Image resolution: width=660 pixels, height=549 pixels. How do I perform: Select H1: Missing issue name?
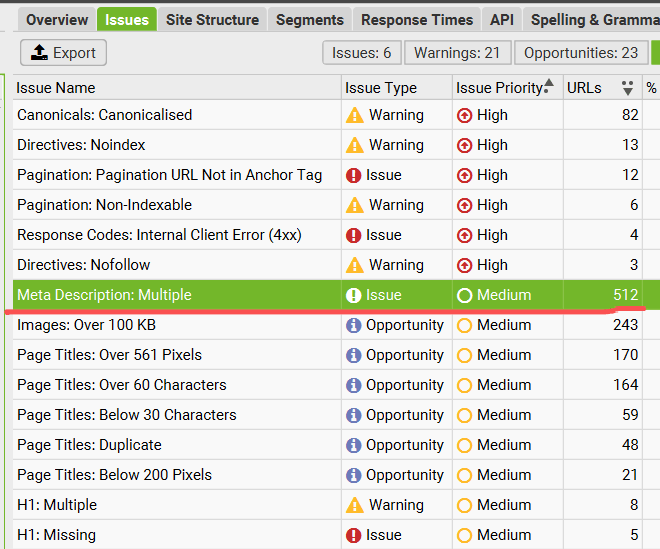(x=56, y=535)
